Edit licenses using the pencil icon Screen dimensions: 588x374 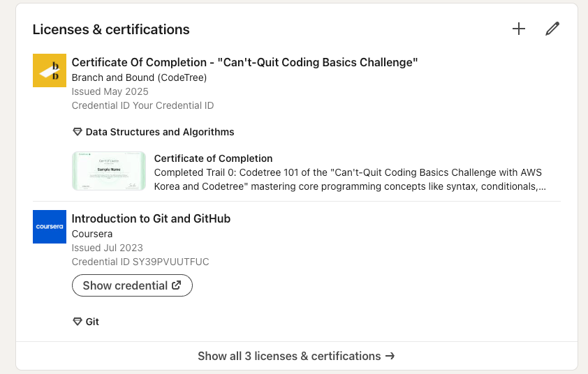pyautogui.click(x=552, y=29)
